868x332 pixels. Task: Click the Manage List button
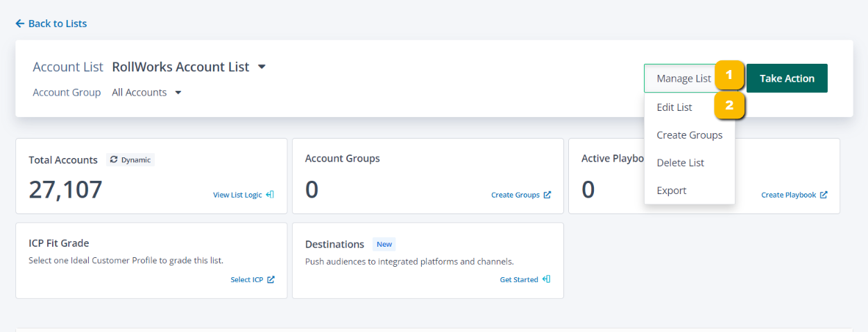click(x=684, y=78)
